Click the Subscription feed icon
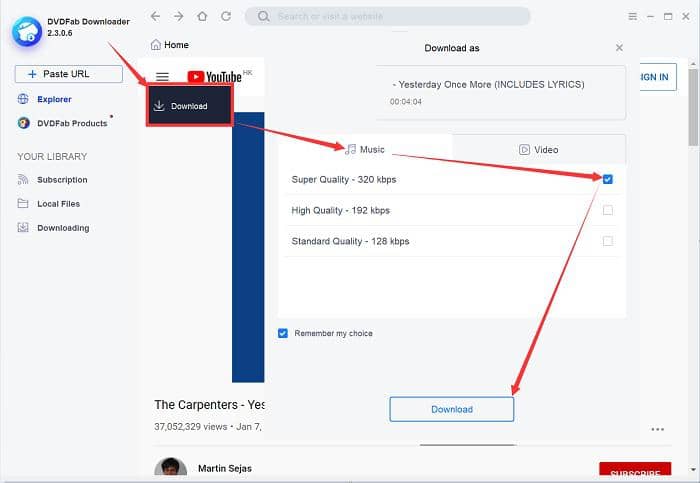The width and height of the screenshot is (700, 483). click(23, 179)
